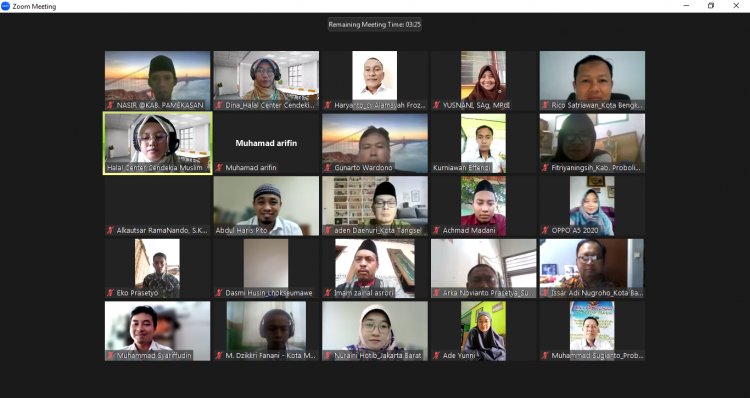Select Eko Prasetyo video tile
The width and height of the screenshot is (750, 398).
(x=157, y=268)
